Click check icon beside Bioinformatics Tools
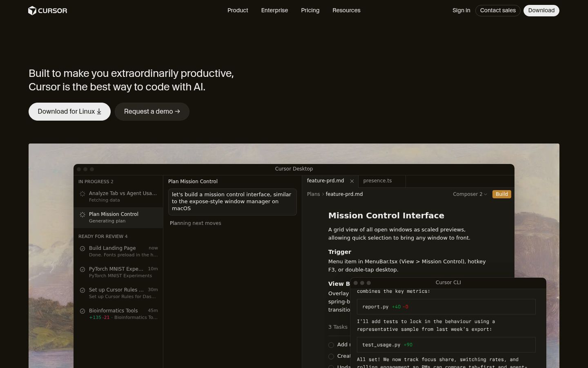588x368 pixels. point(82,311)
